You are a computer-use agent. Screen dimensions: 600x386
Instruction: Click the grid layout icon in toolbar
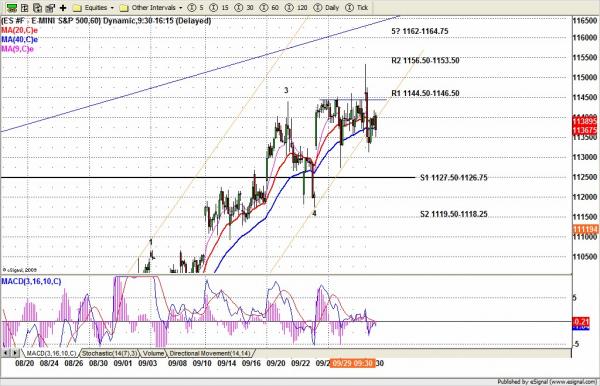(24, 7)
